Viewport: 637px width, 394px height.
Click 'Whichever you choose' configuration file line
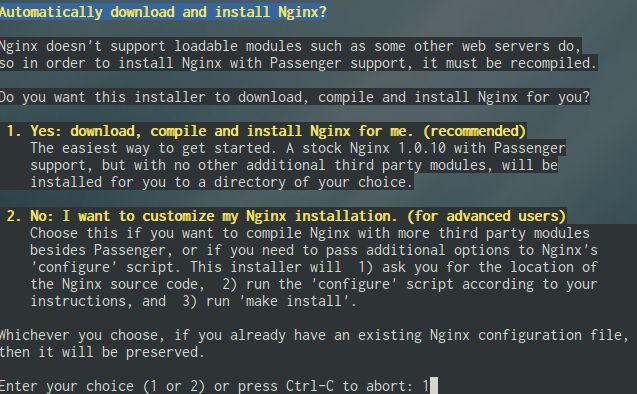314,335
